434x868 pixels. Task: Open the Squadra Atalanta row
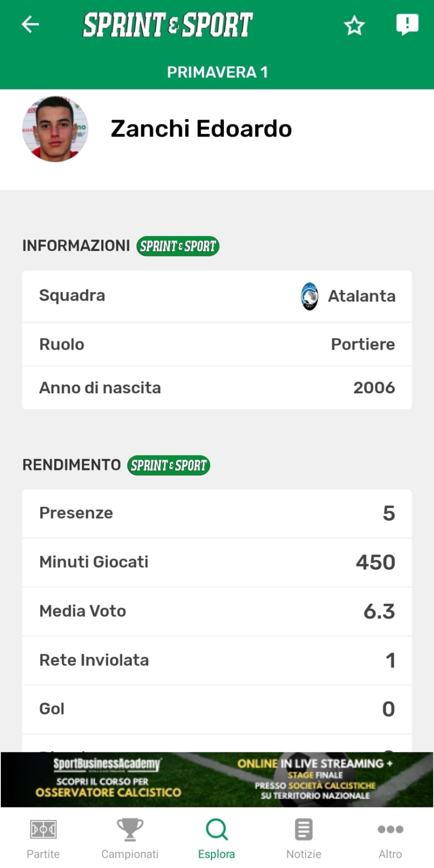tap(217, 296)
